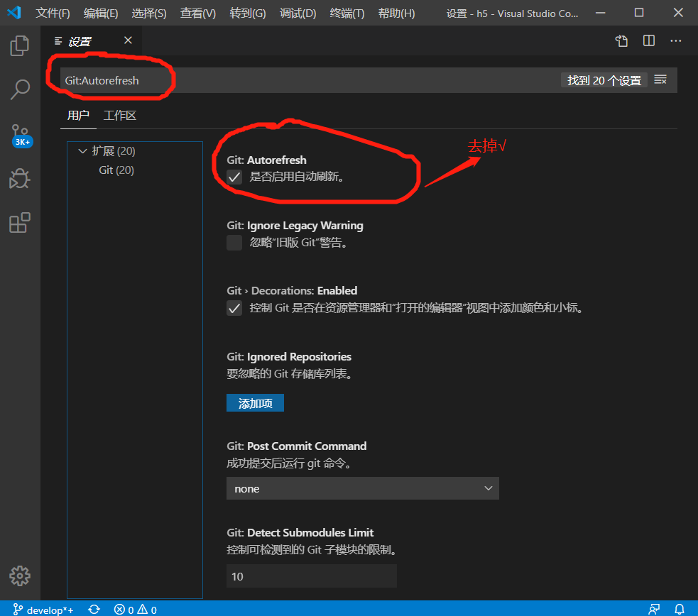Switch to the 工作区 settings tab

(x=120, y=116)
